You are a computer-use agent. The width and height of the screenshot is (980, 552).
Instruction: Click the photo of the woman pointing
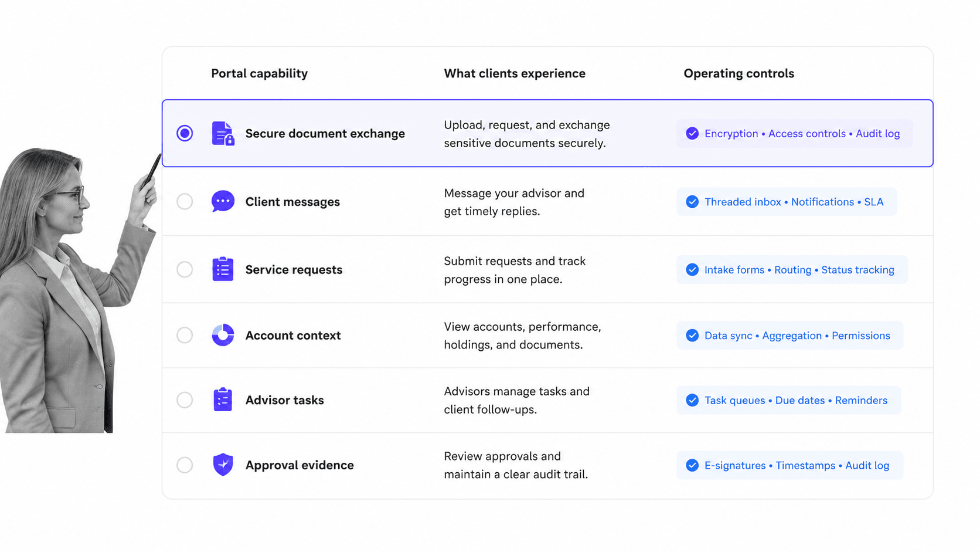[79, 290]
